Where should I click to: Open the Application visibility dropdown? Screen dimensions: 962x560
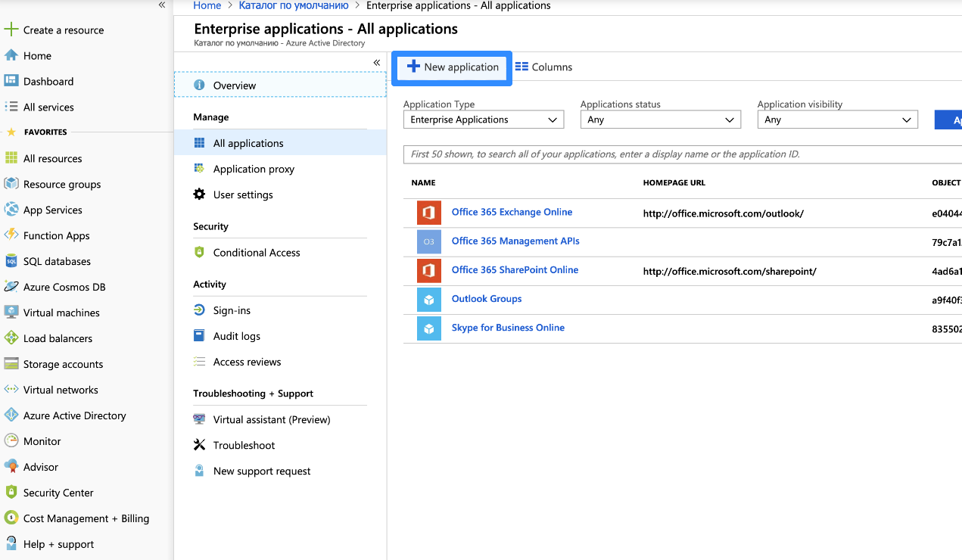point(838,120)
